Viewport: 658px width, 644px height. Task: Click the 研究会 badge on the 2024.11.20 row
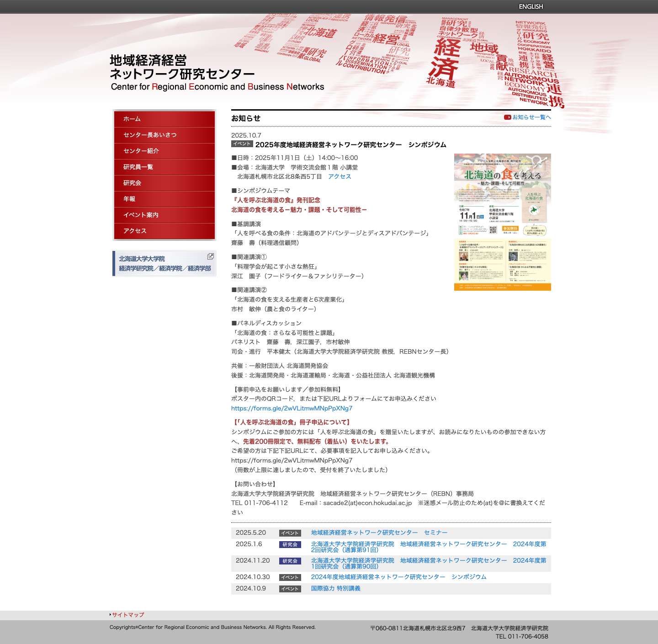click(x=290, y=560)
